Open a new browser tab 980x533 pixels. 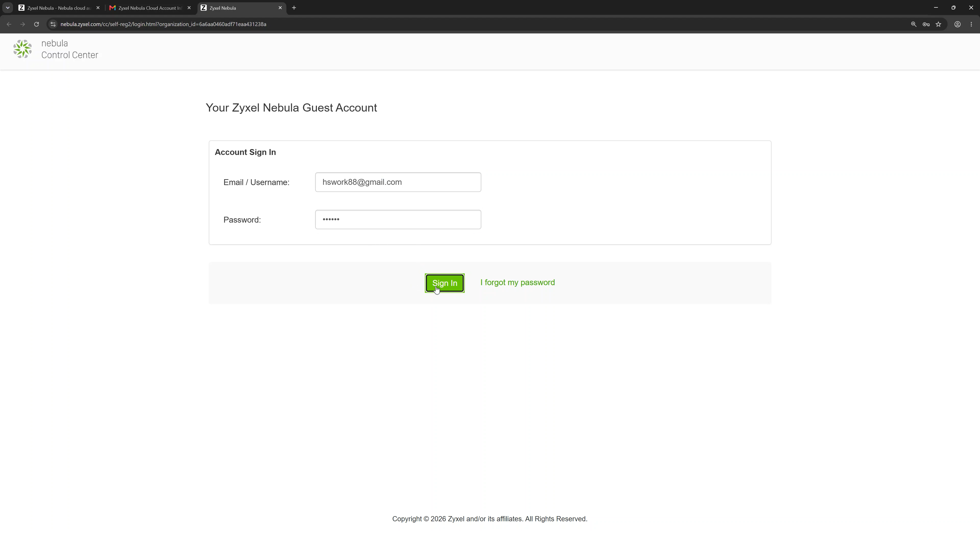(294, 8)
